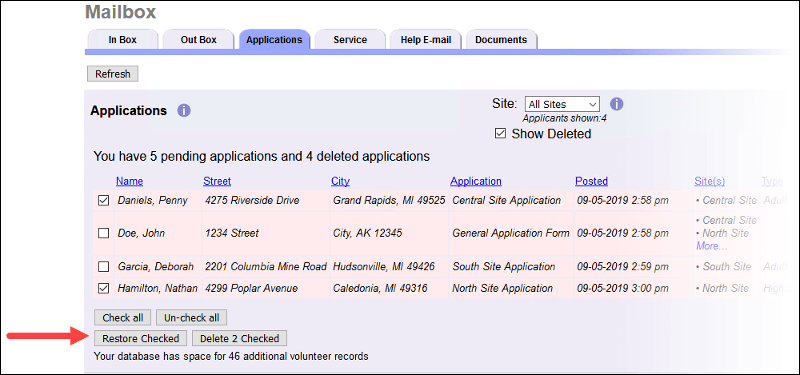Click Central Site Application cell

click(x=506, y=201)
